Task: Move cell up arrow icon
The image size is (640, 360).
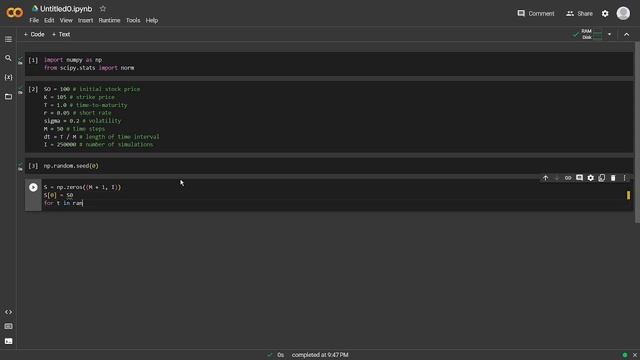Action: pyautogui.click(x=545, y=178)
